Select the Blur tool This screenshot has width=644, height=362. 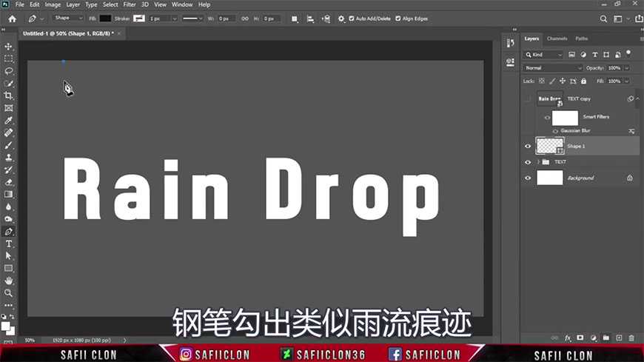(x=8, y=207)
